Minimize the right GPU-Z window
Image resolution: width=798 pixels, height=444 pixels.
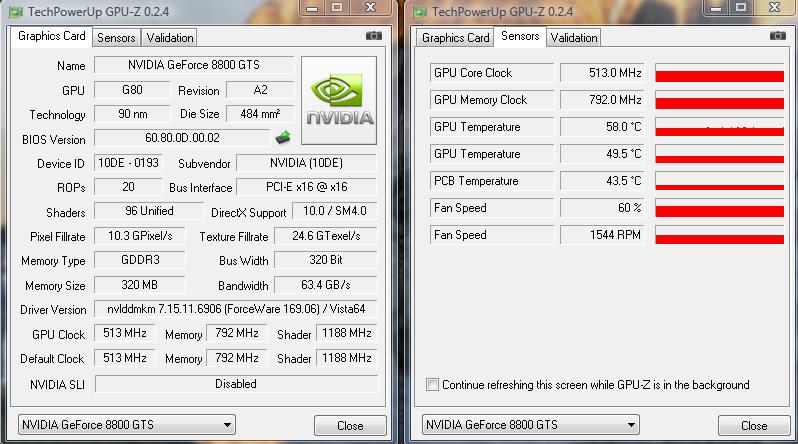(716, 7)
